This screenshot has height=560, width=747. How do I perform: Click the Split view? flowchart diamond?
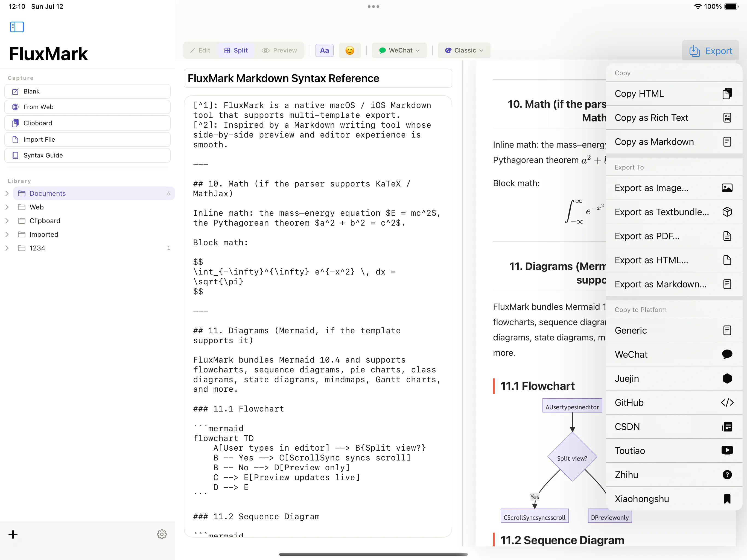tap(572, 457)
